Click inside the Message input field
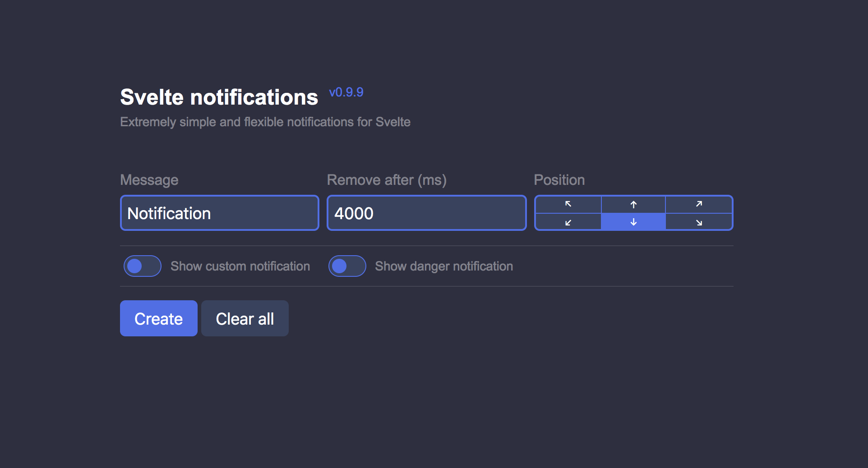The image size is (868, 468). (x=219, y=213)
